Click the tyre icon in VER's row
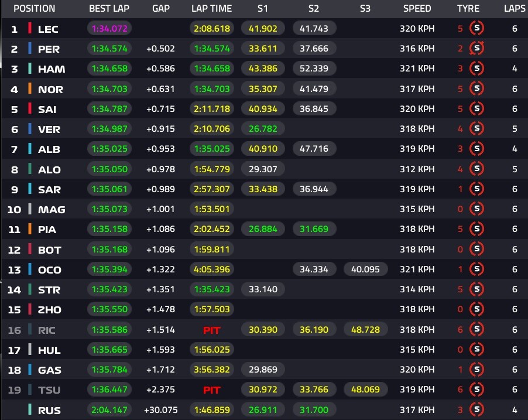Screen dimensions: 528x420 (476, 128)
